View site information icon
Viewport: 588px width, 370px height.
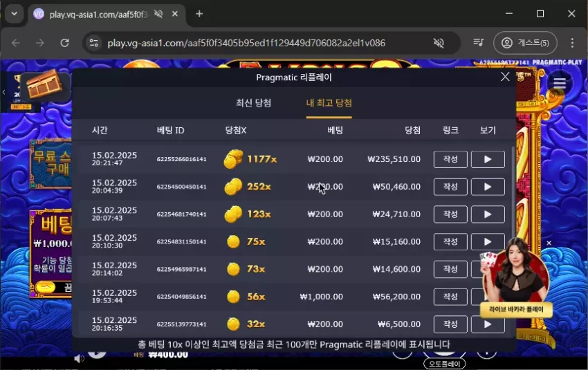click(x=94, y=43)
